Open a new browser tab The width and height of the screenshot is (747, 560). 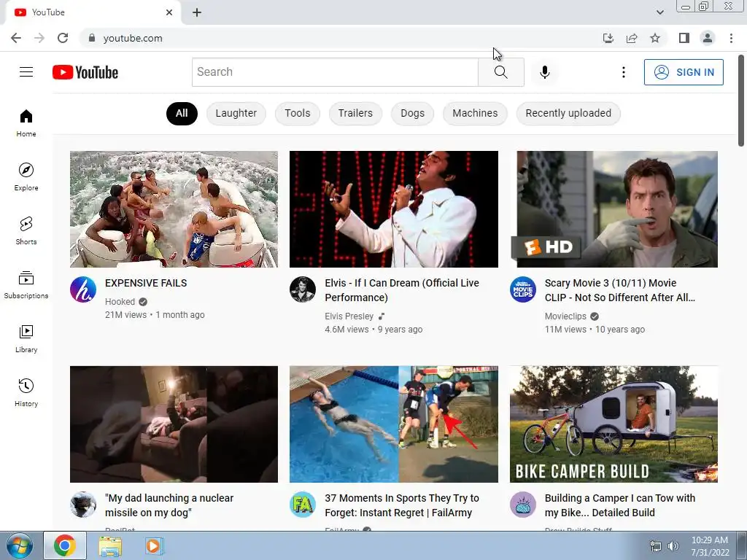pyautogui.click(x=197, y=12)
